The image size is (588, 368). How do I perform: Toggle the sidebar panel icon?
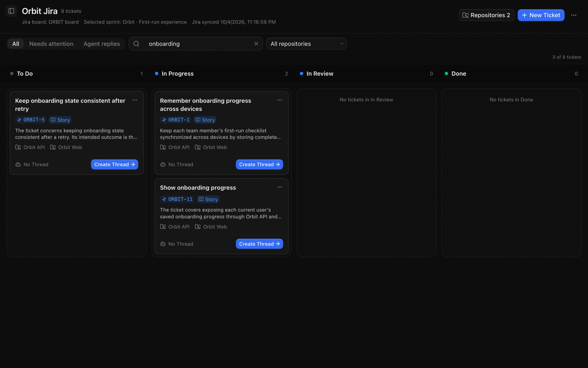pos(11,11)
